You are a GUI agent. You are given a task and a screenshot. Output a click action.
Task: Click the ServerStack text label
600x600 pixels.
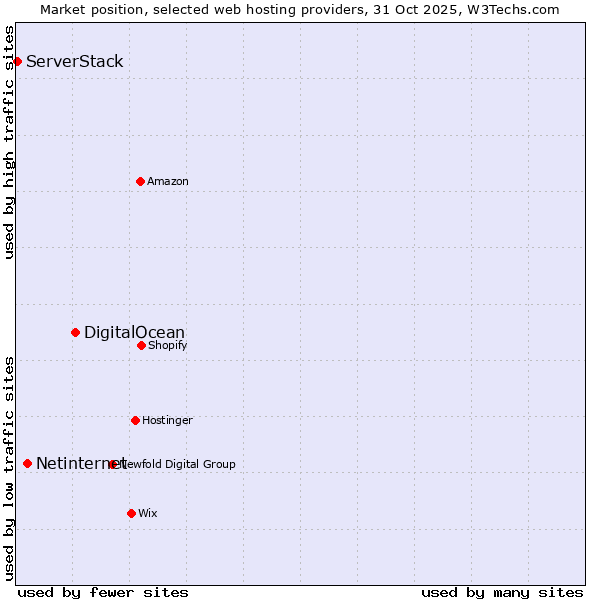[x=75, y=62]
